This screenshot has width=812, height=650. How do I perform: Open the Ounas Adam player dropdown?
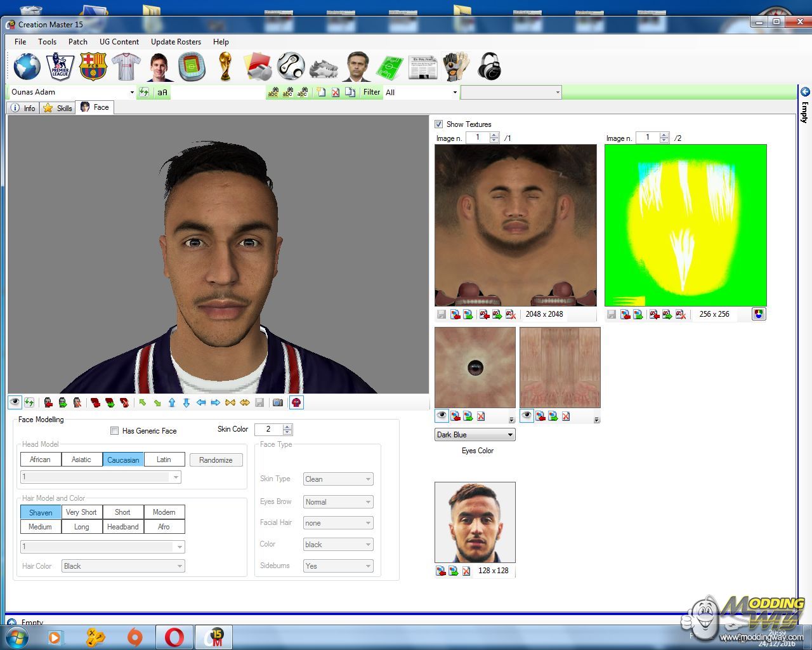(x=132, y=93)
